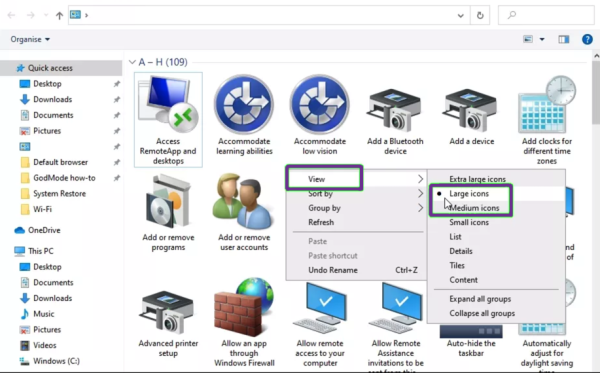Open Accommodate learning abilities item
Screen dimensions: 600x373
(244, 115)
